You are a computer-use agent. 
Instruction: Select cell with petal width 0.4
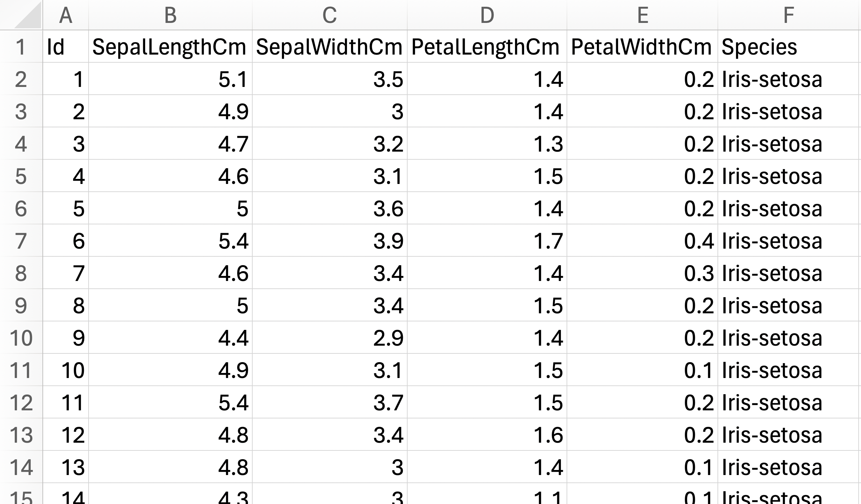pos(642,241)
